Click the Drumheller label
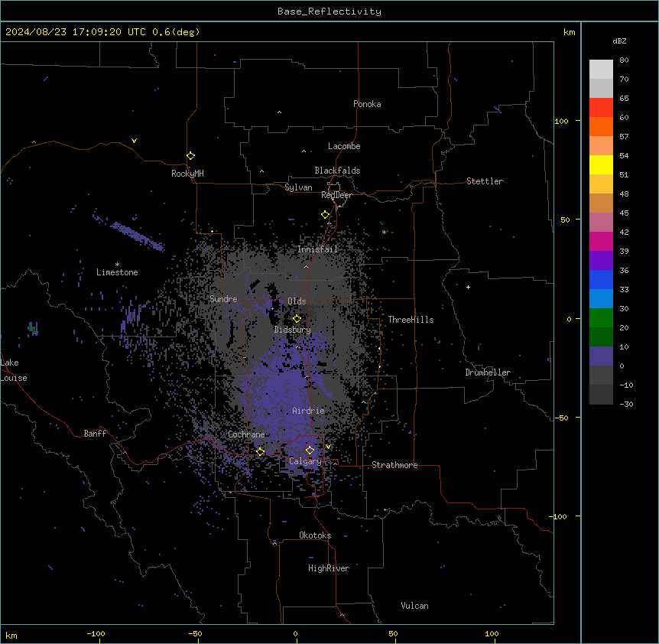This screenshot has height=644, width=659. tap(488, 372)
